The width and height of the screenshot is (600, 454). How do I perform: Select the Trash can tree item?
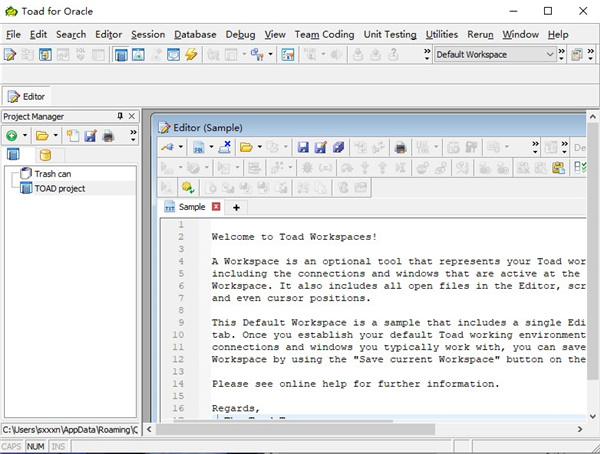click(x=54, y=173)
